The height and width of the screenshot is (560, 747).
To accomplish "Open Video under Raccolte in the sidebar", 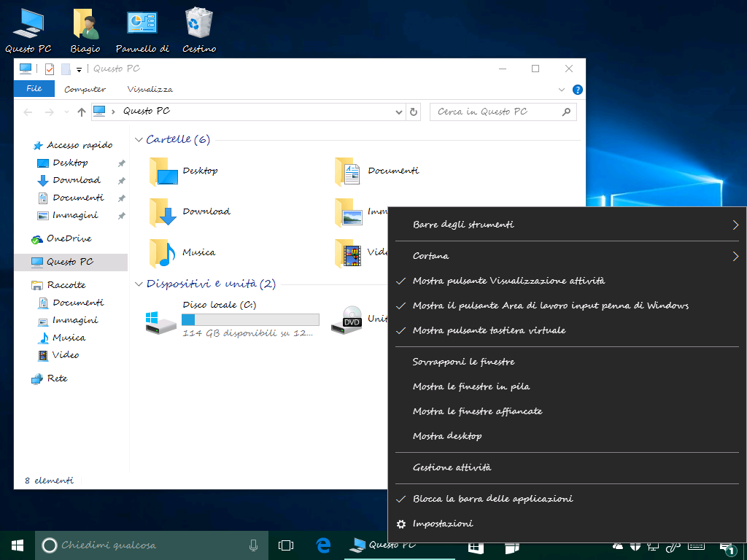I will point(58,355).
